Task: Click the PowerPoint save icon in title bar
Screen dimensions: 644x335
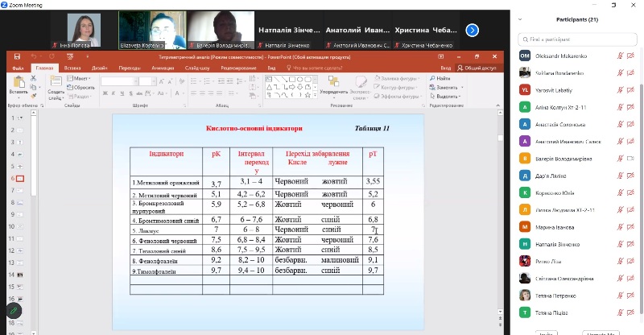Action: coord(18,56)
